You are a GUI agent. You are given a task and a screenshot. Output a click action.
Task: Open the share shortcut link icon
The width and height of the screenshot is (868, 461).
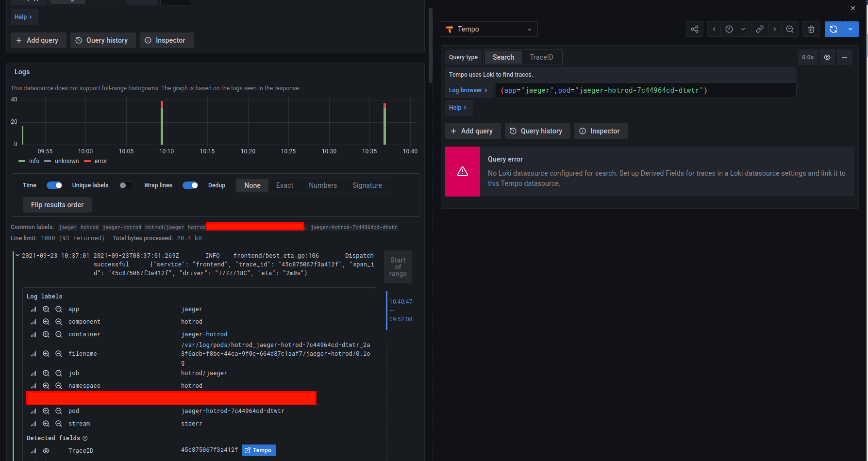pyautogui.click(x=694, y=29)
